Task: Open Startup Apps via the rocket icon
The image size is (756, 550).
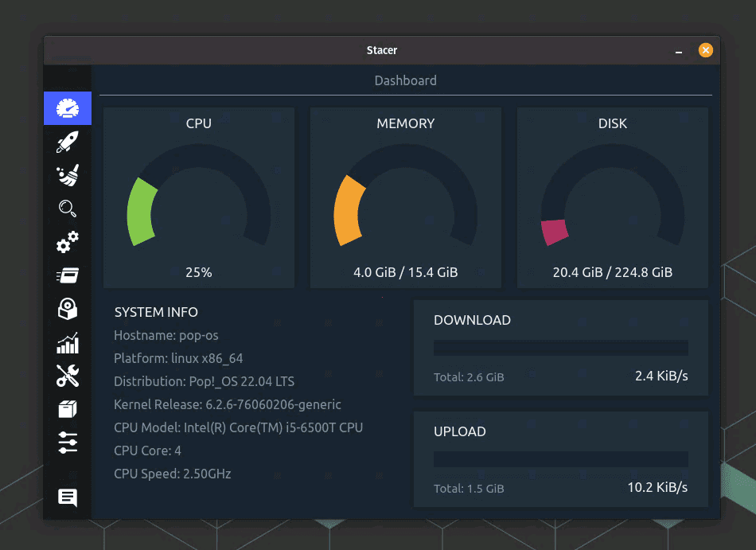Action: tap(68, 142)
